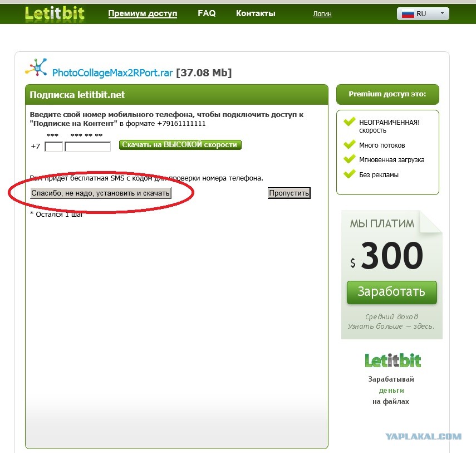
Task: Click Скачать на ВЫСОКОЙ скорости button
Action: 180,145
